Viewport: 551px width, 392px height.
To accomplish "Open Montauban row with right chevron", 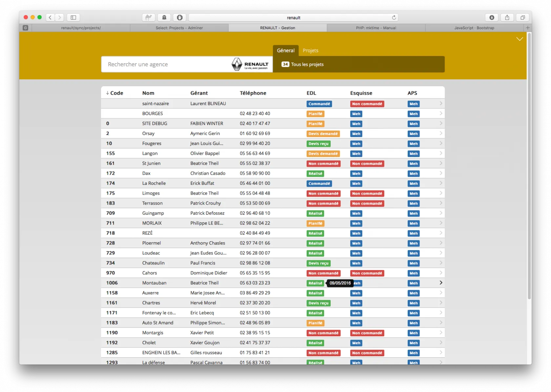I will click(x=441, y=283).
